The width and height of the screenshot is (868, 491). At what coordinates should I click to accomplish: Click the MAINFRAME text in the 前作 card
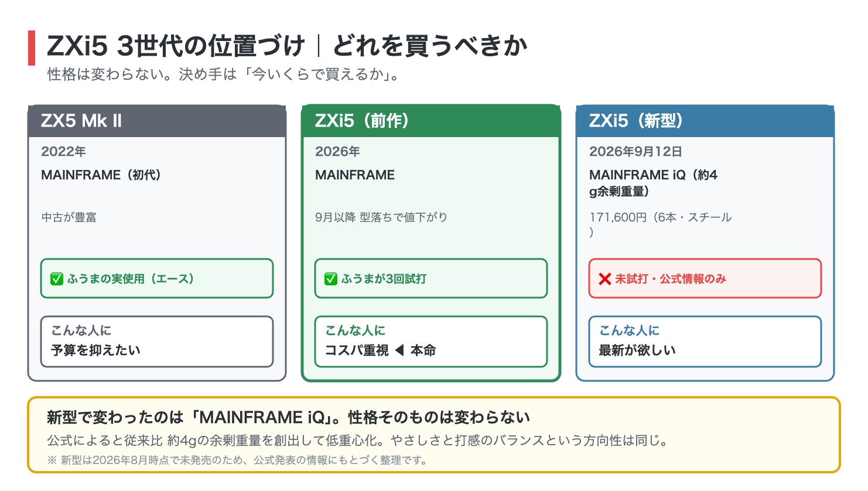coord(355,175)
